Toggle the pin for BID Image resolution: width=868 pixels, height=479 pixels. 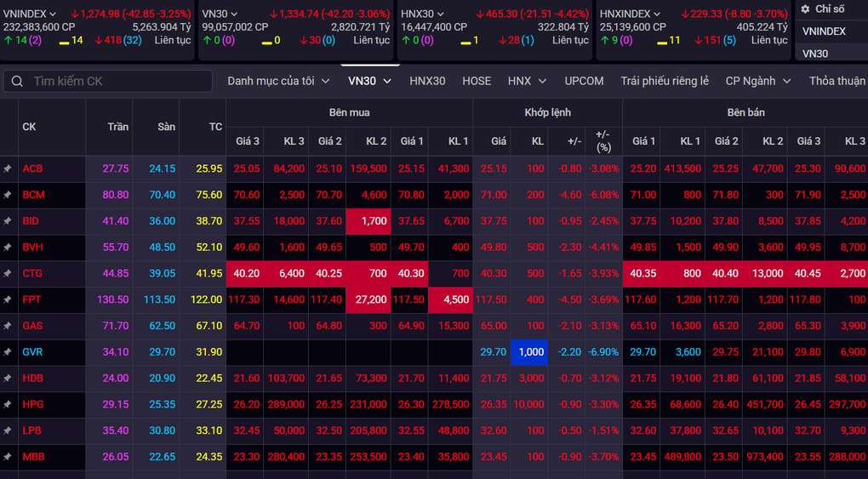pos(8,221)
